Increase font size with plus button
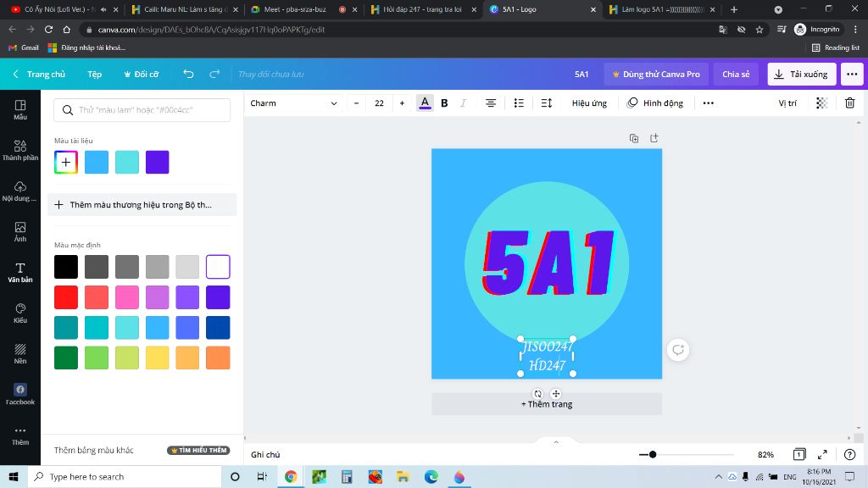 pyautogui.click(x=402, y=103)
